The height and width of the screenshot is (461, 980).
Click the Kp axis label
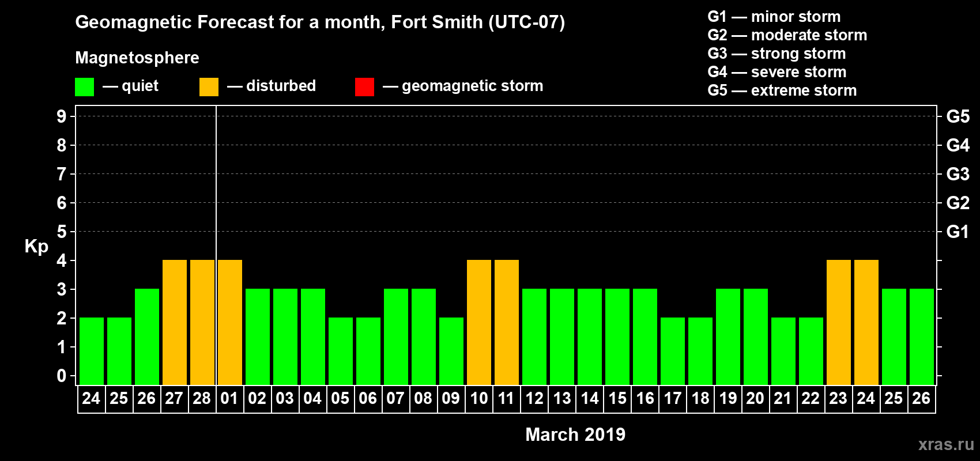(x=36, y=247)
